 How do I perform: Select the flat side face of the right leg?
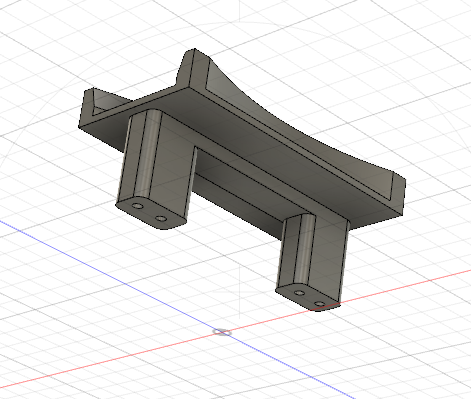pyautogui.click(x=328, y=260)
